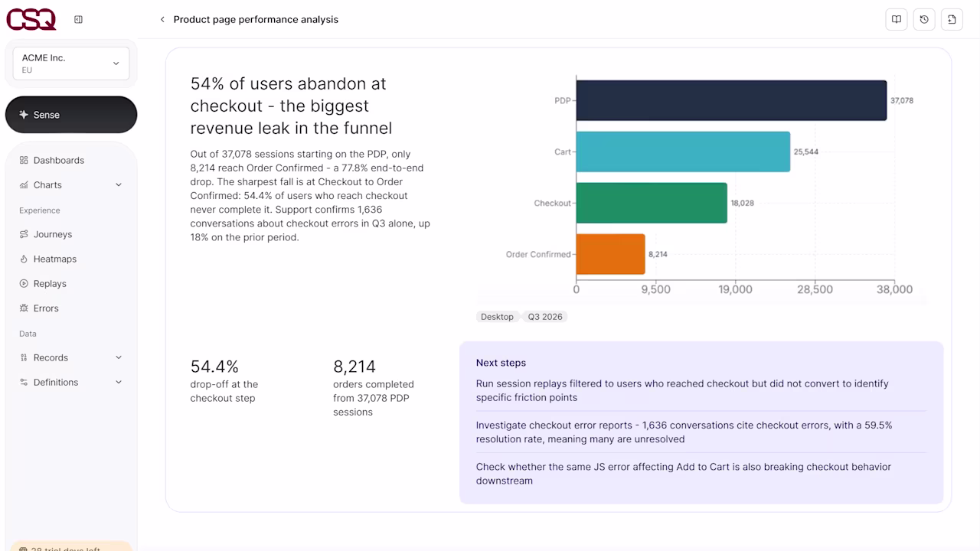Open the book icon in the header
This screenshot has height=551, width=980.
(x=897, y=20)
